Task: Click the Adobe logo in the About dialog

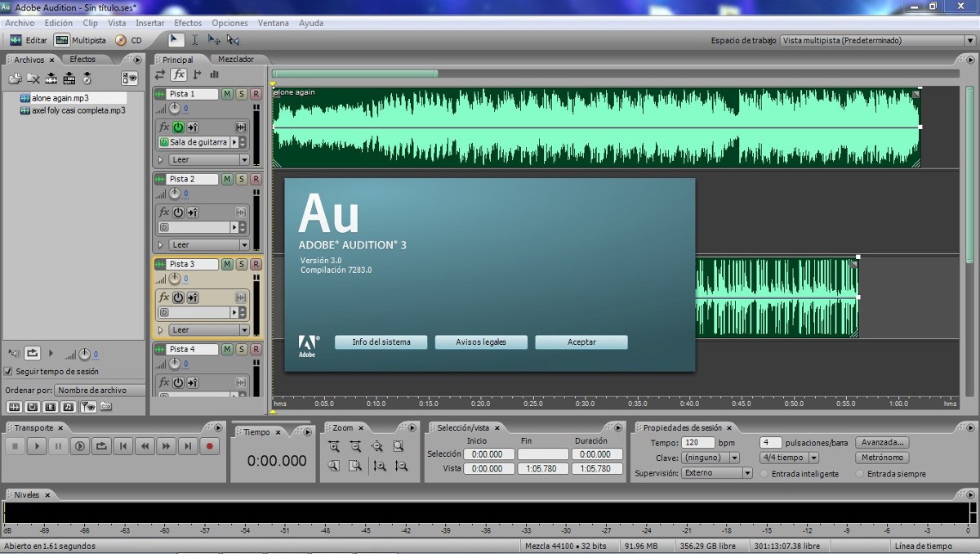Action: click(x=307, y=346)
